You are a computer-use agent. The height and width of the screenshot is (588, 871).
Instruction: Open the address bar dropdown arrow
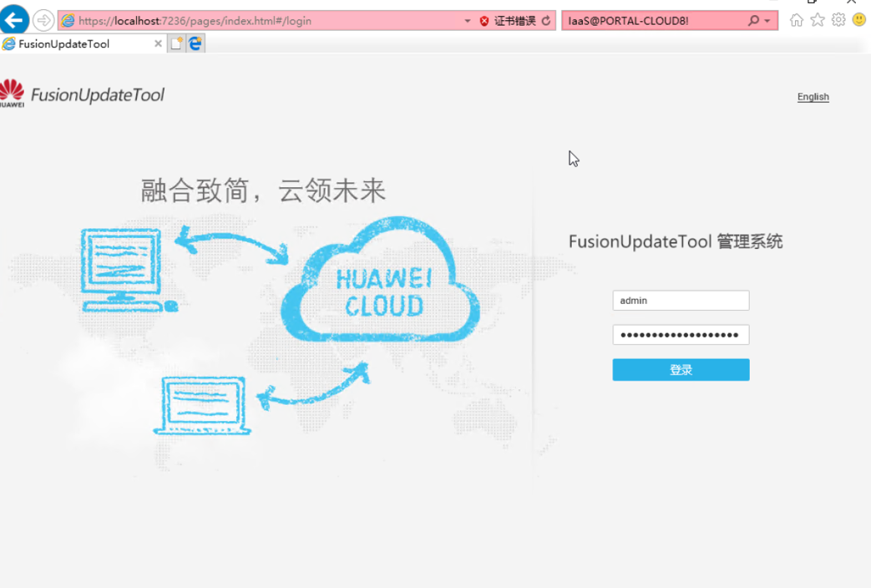(468, 21)
